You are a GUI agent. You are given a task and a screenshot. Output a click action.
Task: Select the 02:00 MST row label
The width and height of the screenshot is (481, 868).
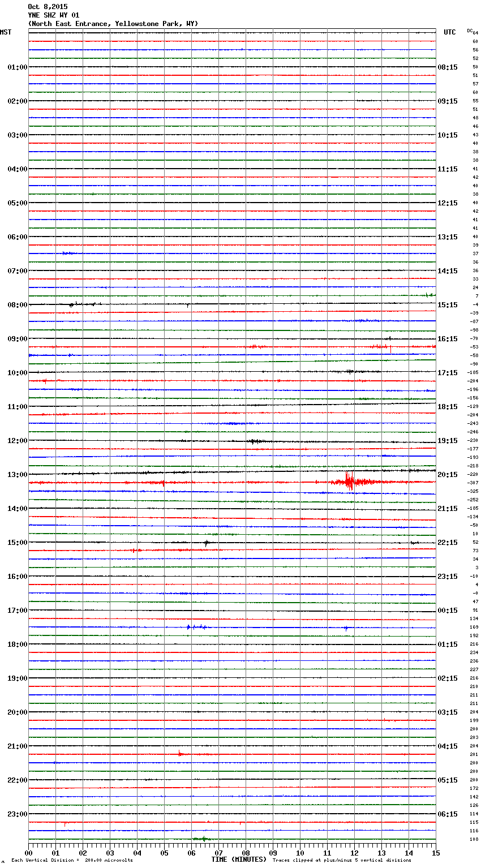(x=18, y=101)
